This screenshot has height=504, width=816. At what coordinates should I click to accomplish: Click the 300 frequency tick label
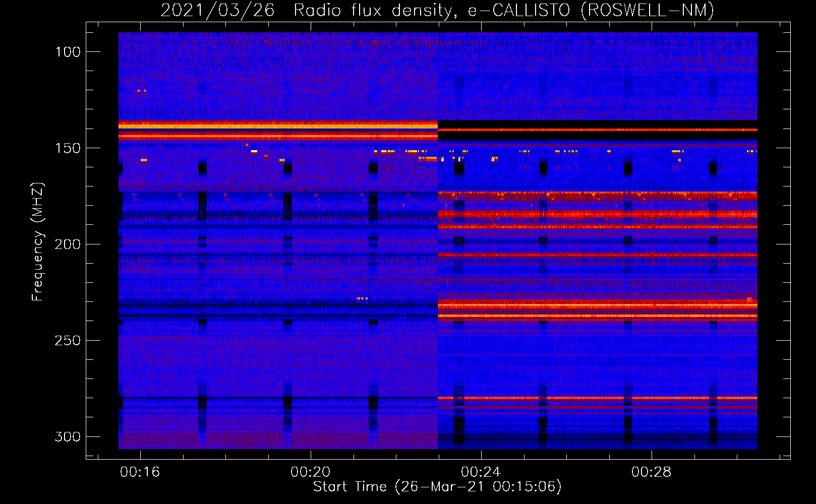[68, 436]
